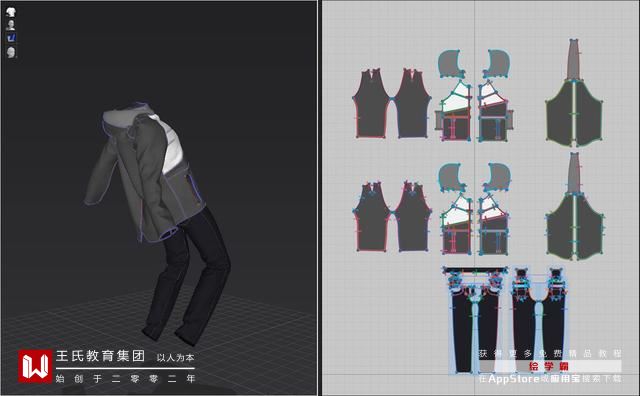Open the blue highlighted 3D environment display icon
The width and height of the screenshot is (640, 396).
(x=11, y=38)
